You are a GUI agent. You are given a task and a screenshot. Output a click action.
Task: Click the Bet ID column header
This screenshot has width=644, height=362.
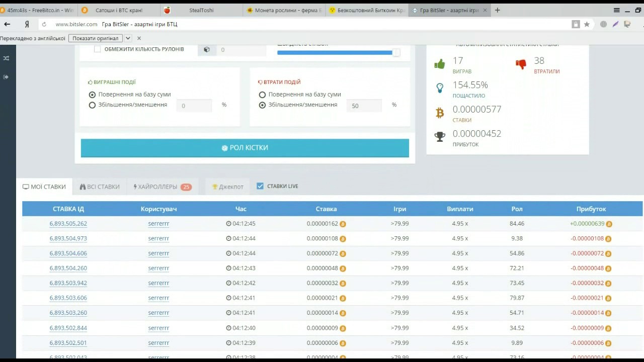click(x=68, y=209)
